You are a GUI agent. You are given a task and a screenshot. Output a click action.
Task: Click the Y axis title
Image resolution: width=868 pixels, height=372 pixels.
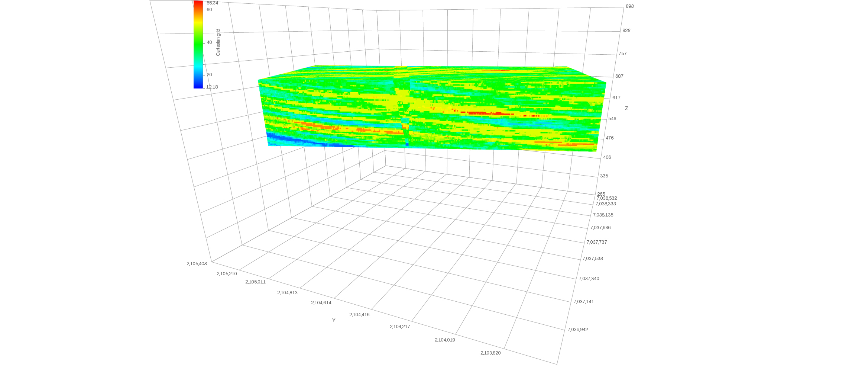click(x=334, y=320)
